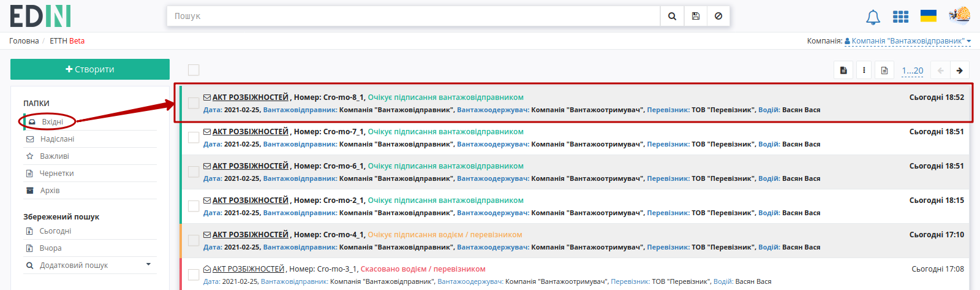Go to next page arrow
980x290 pixels.
click(960, 71)
